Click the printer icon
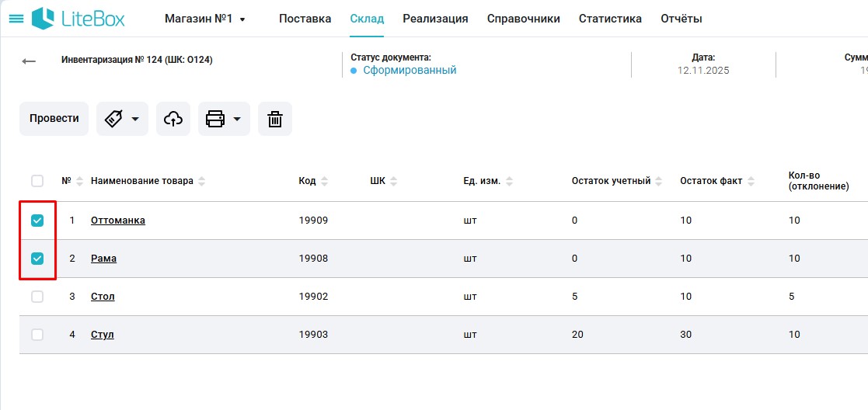The image size is (868, 410). click(x=215, y=118)
